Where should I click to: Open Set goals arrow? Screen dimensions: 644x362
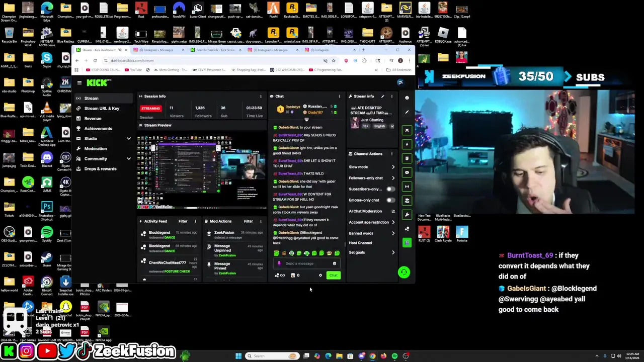[393, 252]
